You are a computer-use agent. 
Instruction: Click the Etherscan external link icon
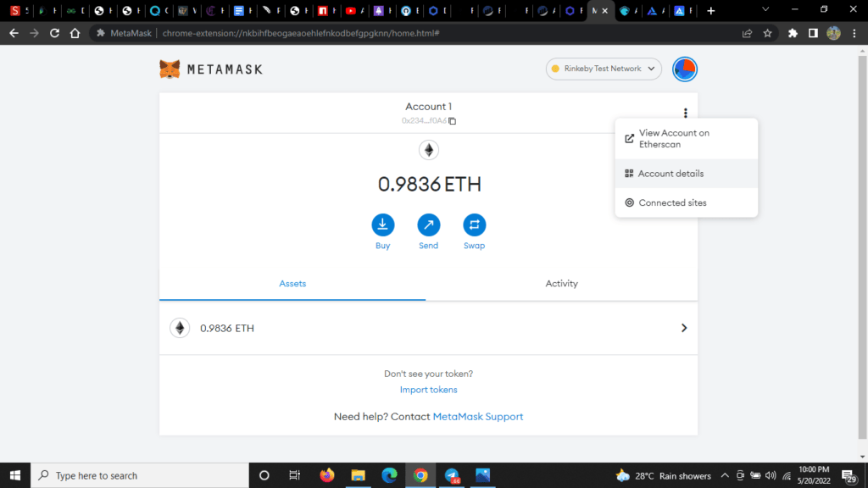[x=630, y=138]
